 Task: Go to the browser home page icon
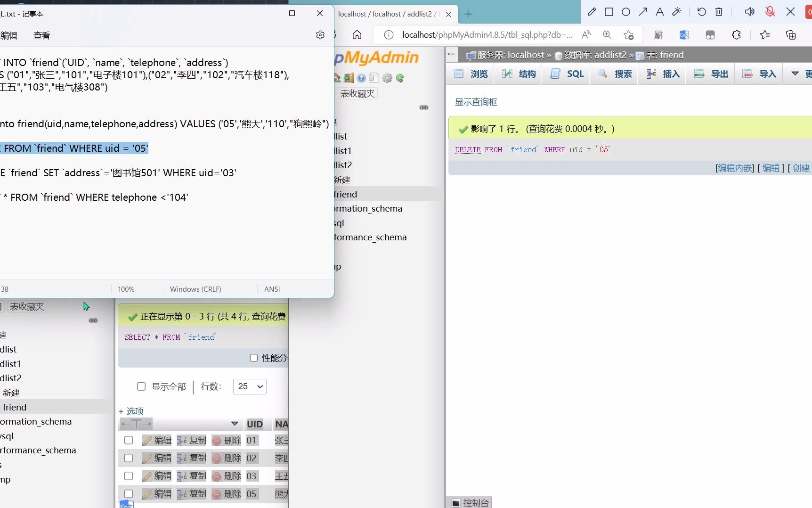point(357,35)
